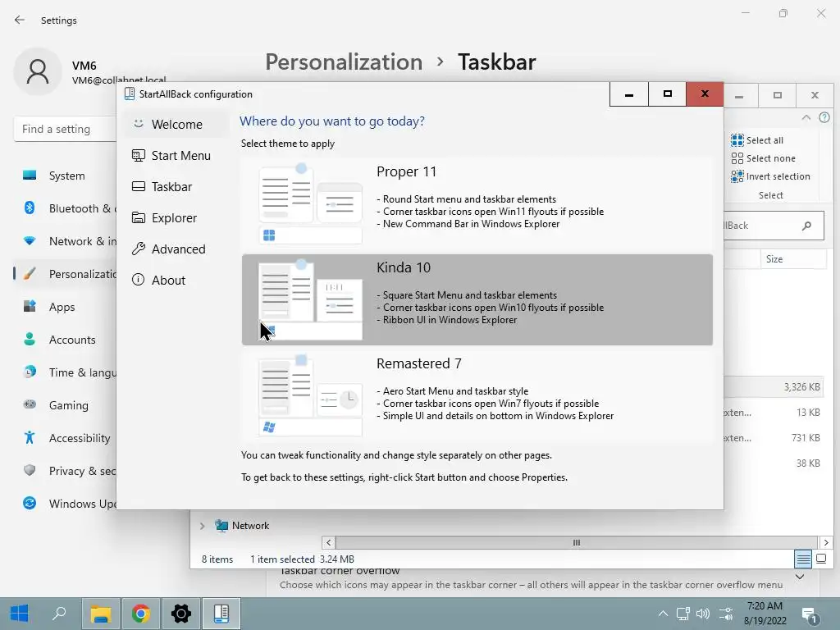Click the Privacy shield icon
The width and height of the screenshot is (840, 630).
pos(30,470)
